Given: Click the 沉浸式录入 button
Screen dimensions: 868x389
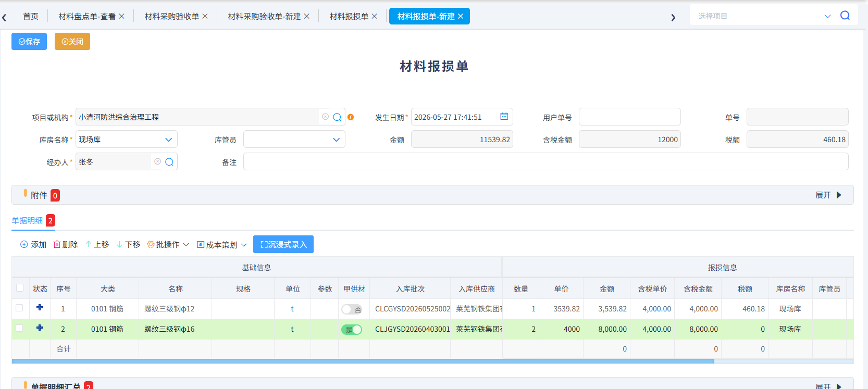Looking at the screenshot, I should (x=283, y=244).
